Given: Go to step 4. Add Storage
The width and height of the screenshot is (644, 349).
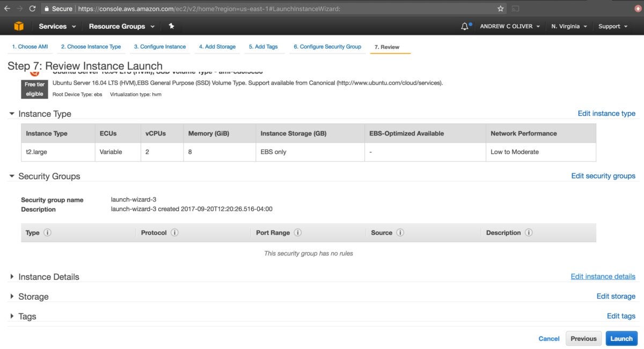Looking at the screenshot, I should click(x=217, y=47).
